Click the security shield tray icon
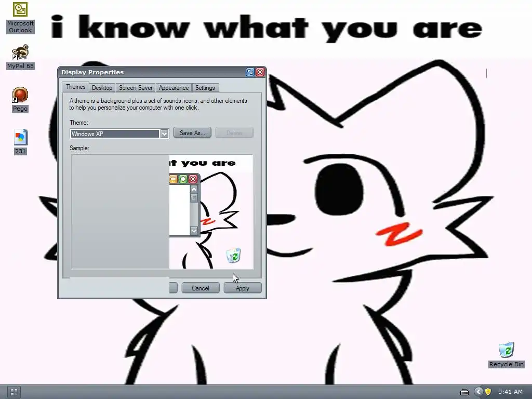Image resolution: width=532 pixels, height=399 pixels. coord(488,392)
